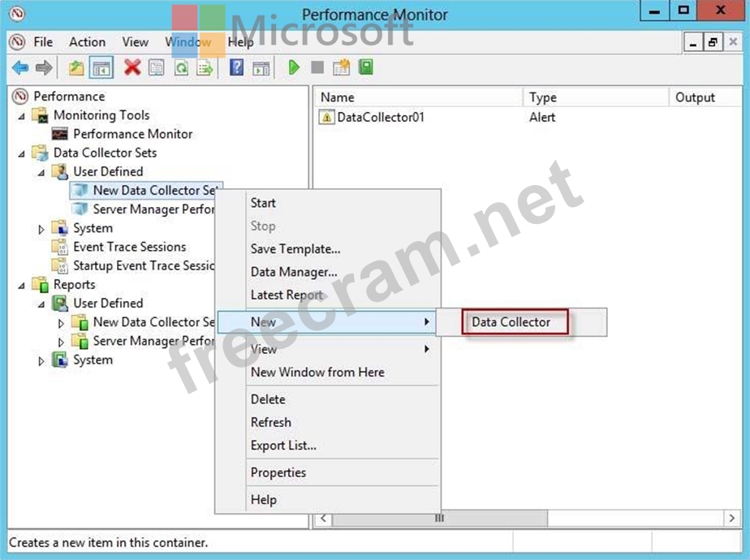
Task: Open the Action menu
Action: coord(87,42)
